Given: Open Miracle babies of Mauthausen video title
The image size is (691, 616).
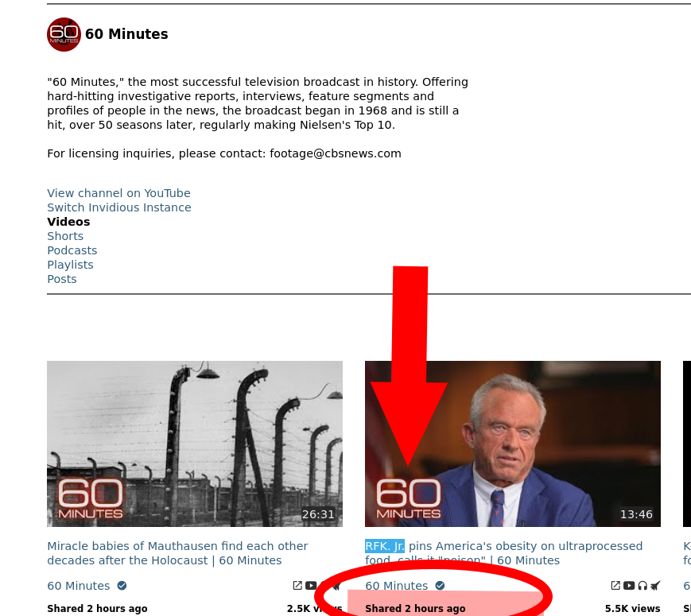Looking at the screenshot, I should click(x=177, y=553).
